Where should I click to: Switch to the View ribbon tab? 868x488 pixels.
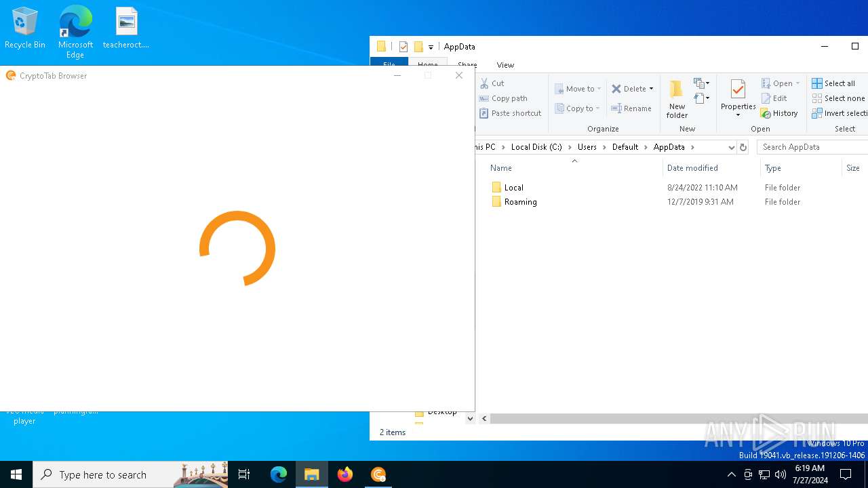point(505,65)
